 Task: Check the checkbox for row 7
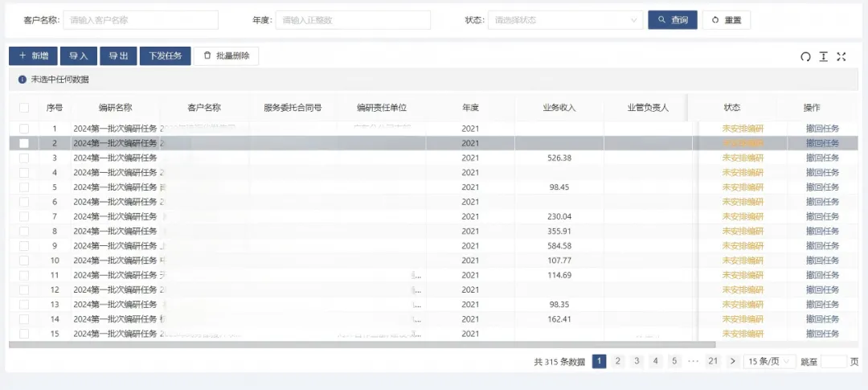coord(24,216)
